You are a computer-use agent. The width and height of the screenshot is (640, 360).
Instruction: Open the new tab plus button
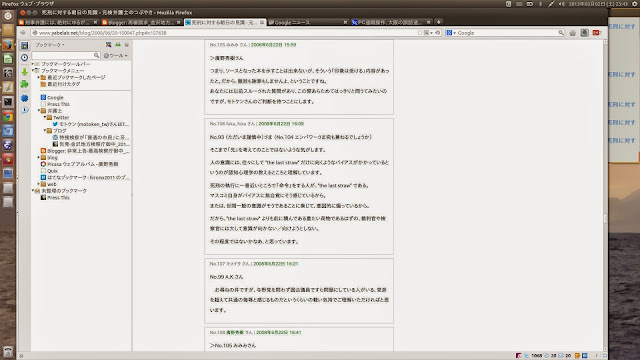coord(438,22)
